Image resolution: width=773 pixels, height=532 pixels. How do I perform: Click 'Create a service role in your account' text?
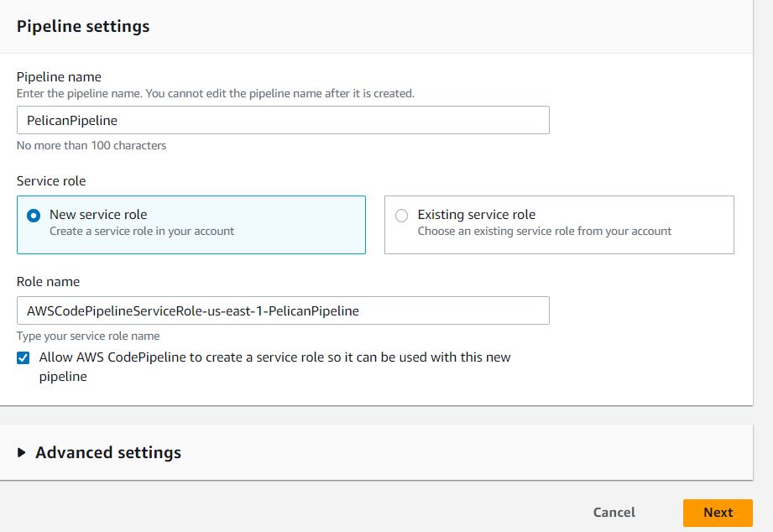tap(142, 231)
